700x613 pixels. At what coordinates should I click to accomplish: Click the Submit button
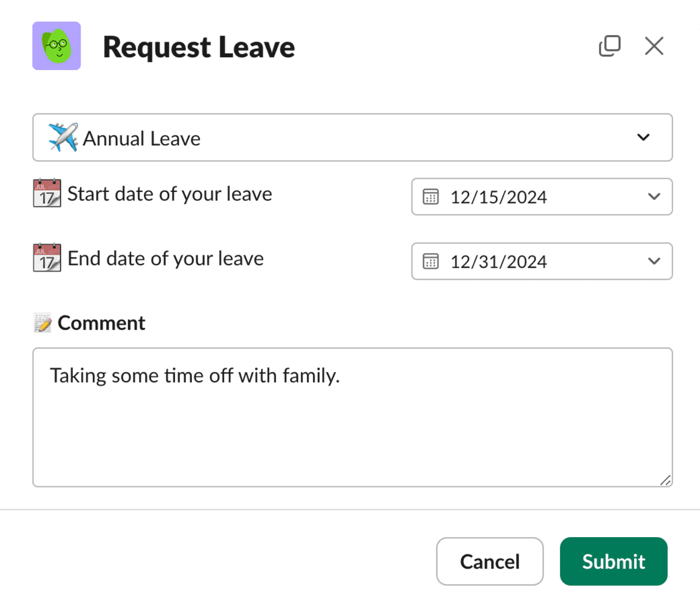point(613,561)
